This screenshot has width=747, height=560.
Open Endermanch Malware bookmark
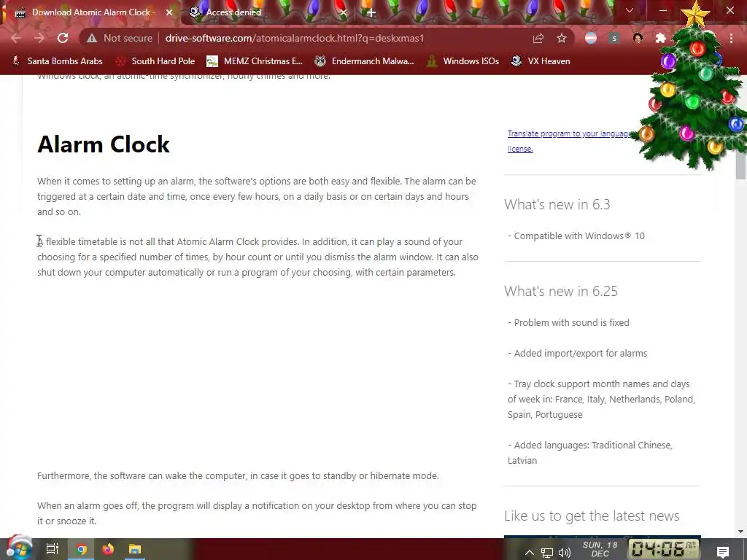[365, 61]
